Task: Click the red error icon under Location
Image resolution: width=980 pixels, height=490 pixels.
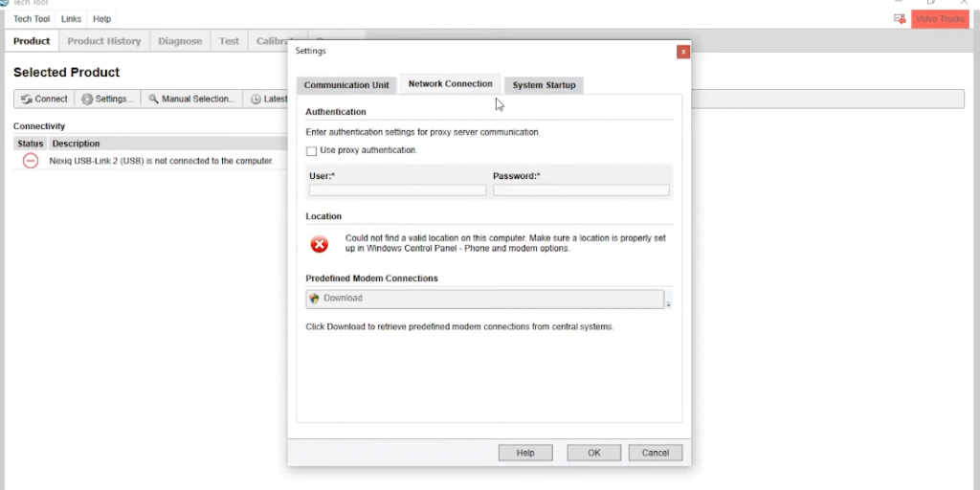Action: [x=320, y=244]
